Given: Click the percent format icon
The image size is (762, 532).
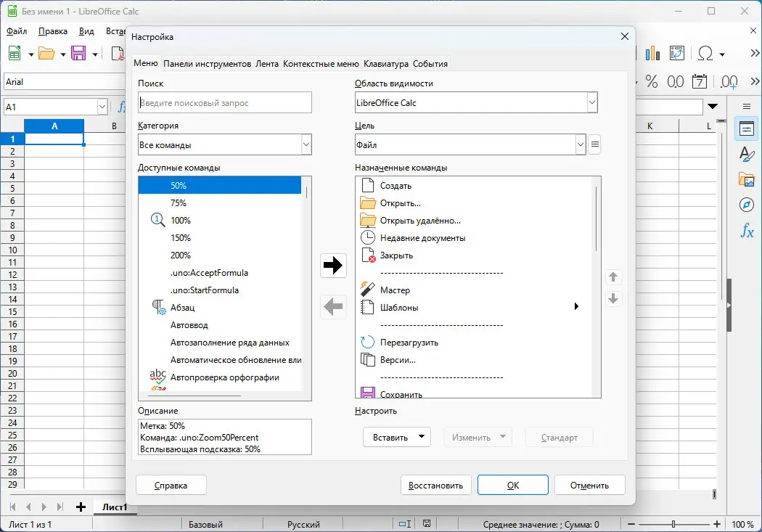Looking at the screenshot, I should point(651,81).
